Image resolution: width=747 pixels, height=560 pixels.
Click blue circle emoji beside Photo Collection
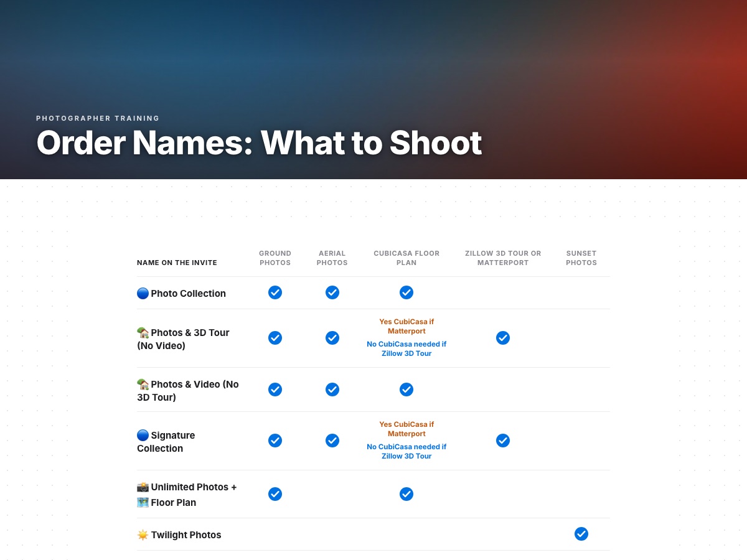[143, 293]
